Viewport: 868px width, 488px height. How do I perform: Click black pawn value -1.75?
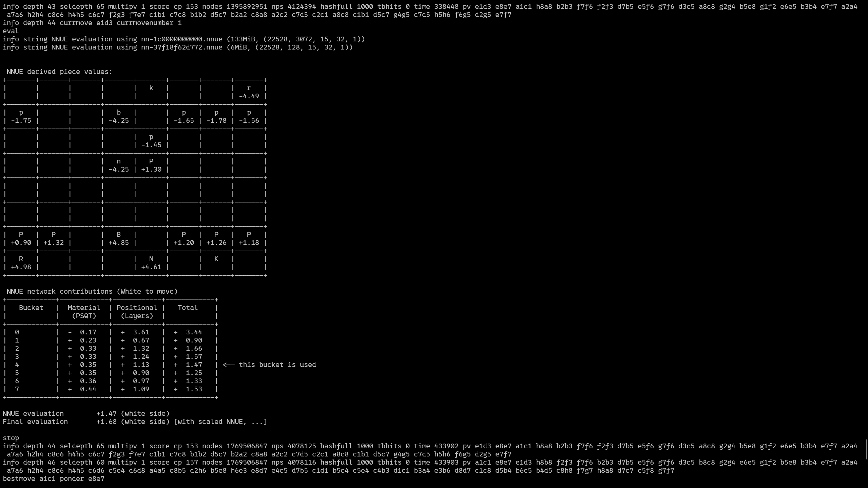coord(21,120)
